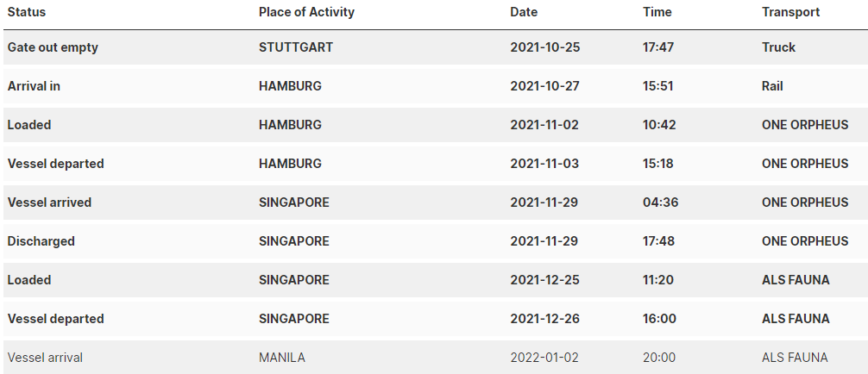Click the 2021-12-26 date cell

pos(544,319)
